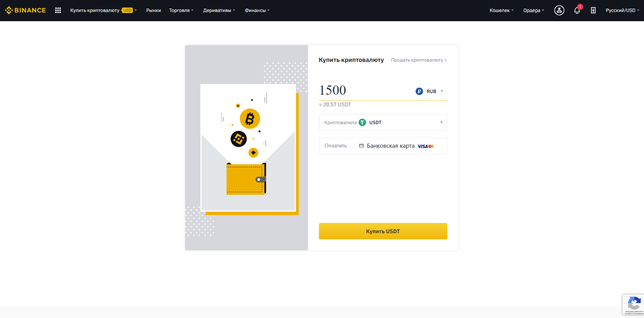Open the user account profile icon
Image resolution: width=644 pixels, height=318 pixels.
tap(559, 10)
